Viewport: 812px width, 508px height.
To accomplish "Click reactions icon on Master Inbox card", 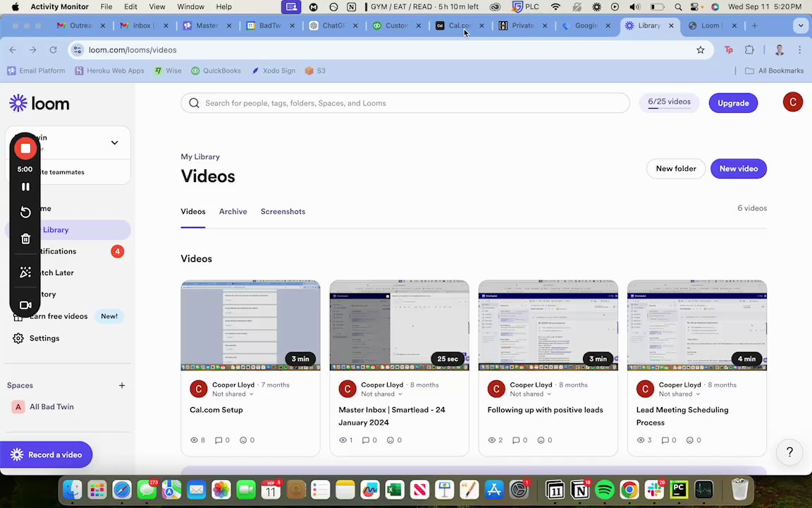I will click(x=390, y=440).
